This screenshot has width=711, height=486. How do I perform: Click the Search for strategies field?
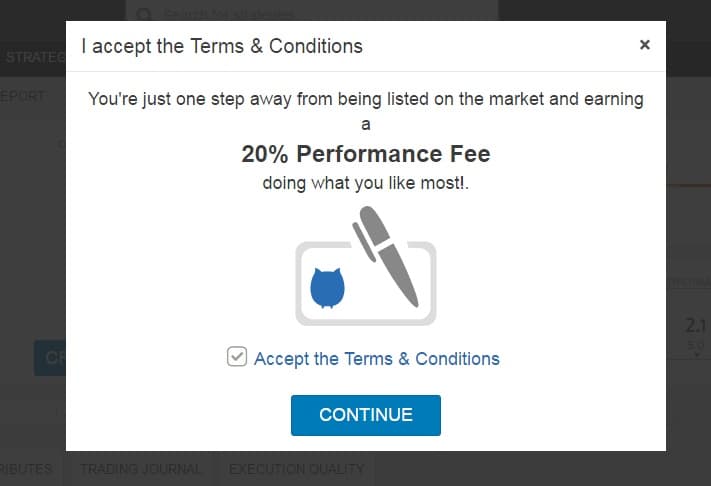(x=320, y=15)
